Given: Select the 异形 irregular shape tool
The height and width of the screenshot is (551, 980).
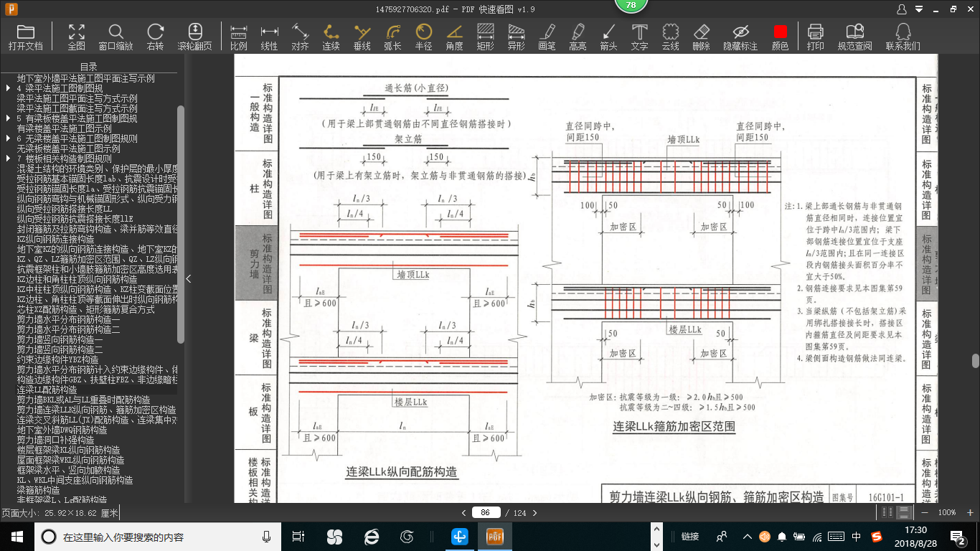Looking at the screenshot, I should pos(516,37).
